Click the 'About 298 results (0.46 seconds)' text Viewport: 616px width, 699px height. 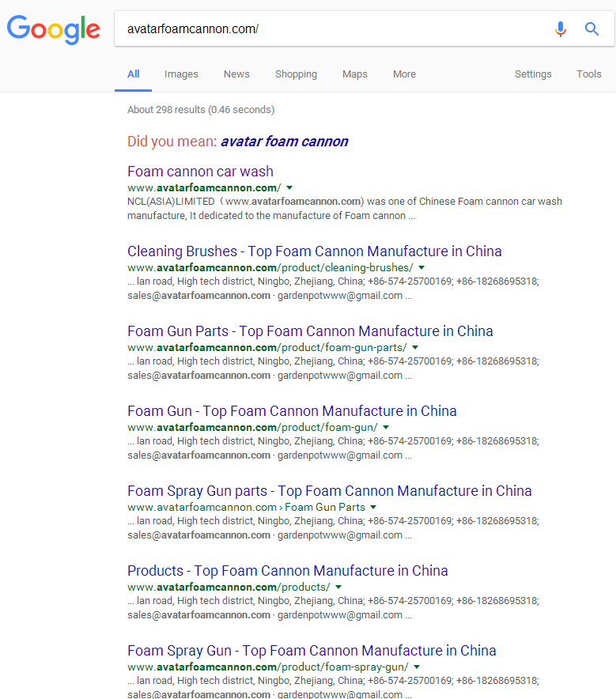(201, 110)
